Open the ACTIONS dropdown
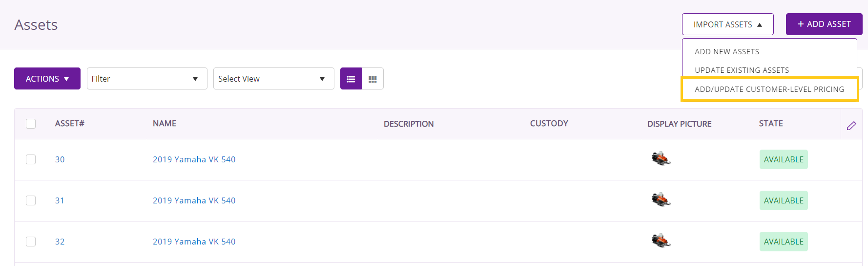 pos(47,79)
